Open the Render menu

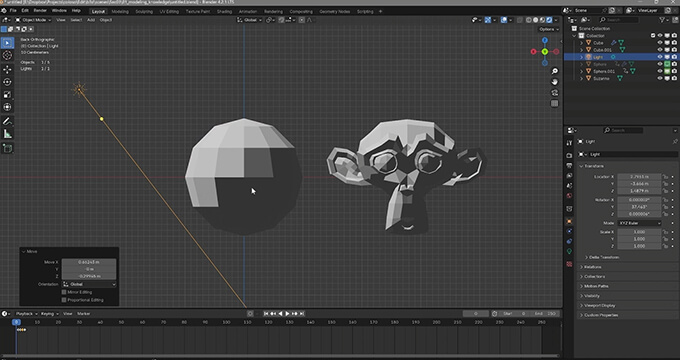point(40,10)
